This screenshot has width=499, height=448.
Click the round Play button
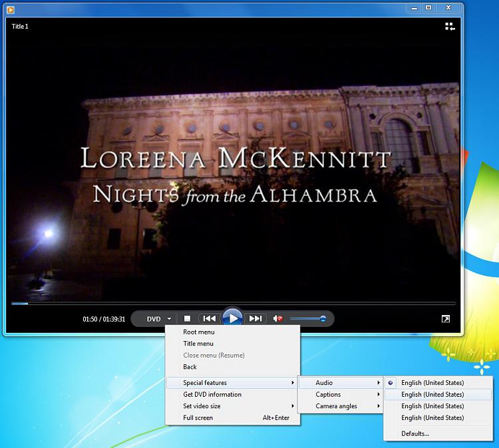(233, 318)
